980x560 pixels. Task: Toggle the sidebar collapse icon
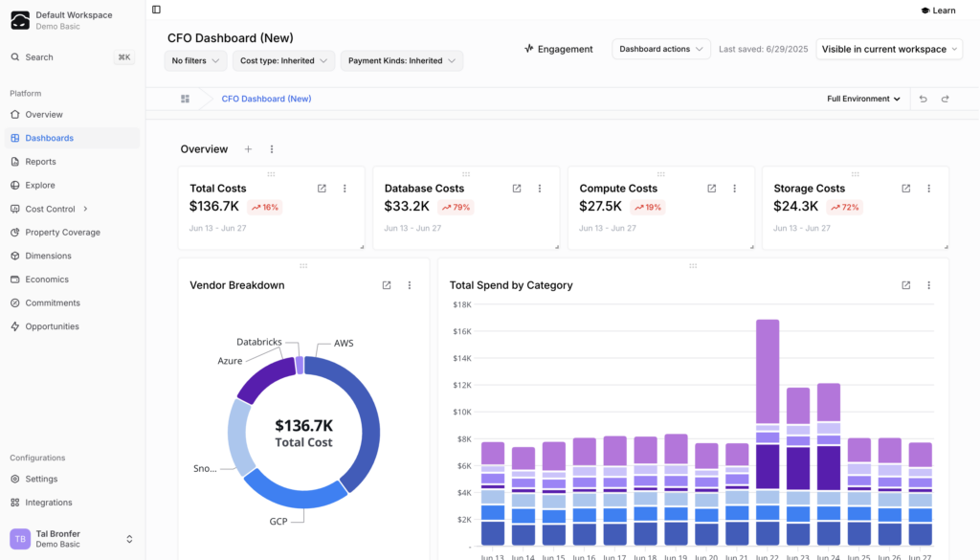(156, 10)
